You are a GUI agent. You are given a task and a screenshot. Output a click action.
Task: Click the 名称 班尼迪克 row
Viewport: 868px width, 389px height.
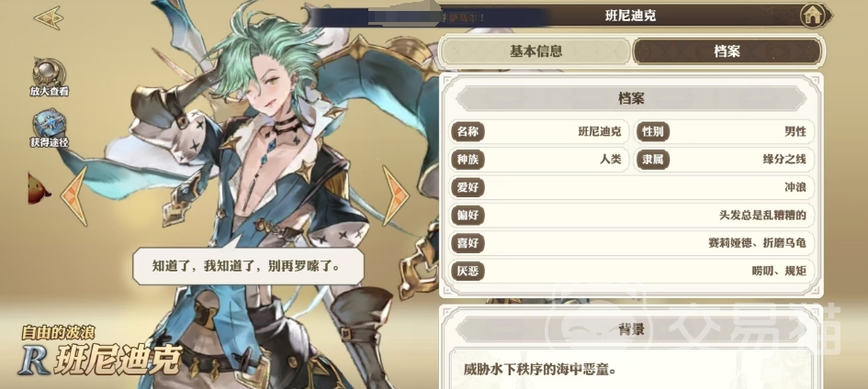(x=540, y=131)
